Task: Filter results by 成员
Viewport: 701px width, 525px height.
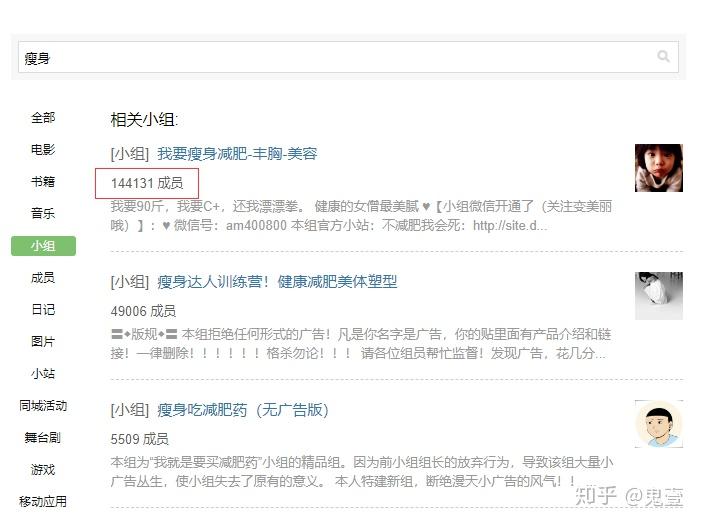Action: click(43, 278)
